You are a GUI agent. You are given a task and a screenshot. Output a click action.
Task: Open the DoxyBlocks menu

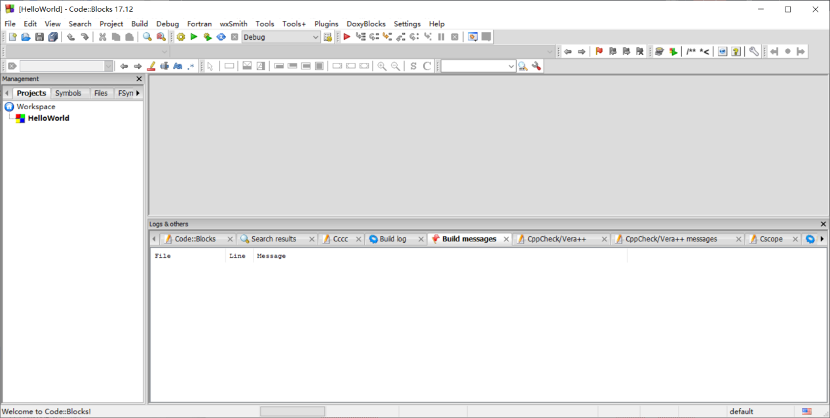366,24
